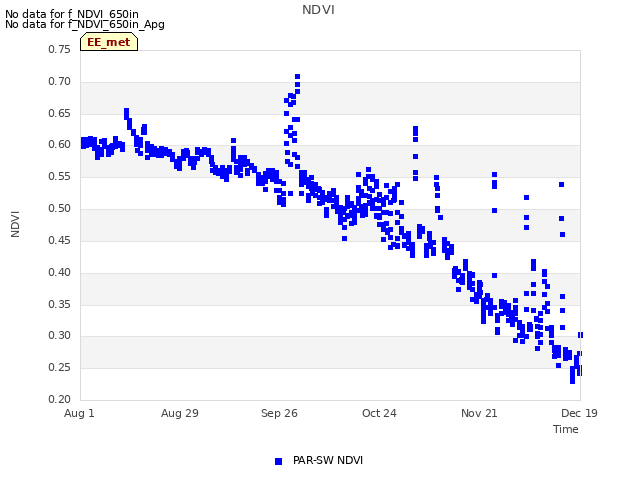Click the Oct 24 x-axis tick label
This screenshot has height=480, width=640.
379,413
